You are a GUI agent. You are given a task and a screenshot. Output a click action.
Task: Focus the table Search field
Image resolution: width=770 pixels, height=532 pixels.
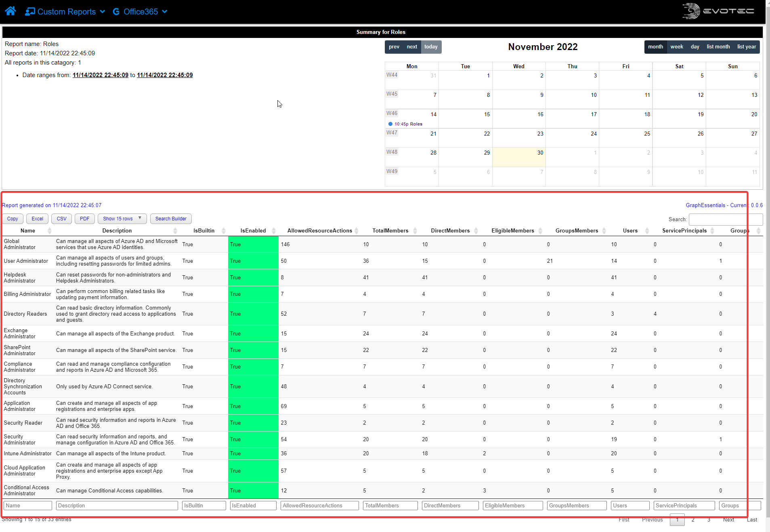[726, 219]
